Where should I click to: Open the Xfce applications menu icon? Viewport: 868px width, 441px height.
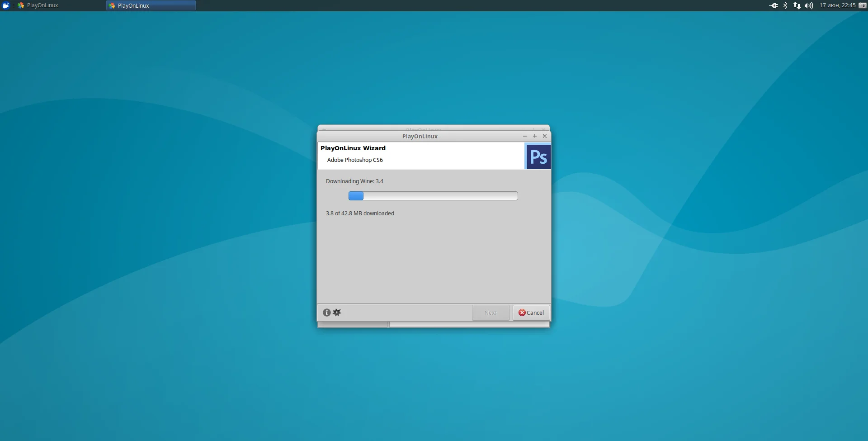point(6,5)
